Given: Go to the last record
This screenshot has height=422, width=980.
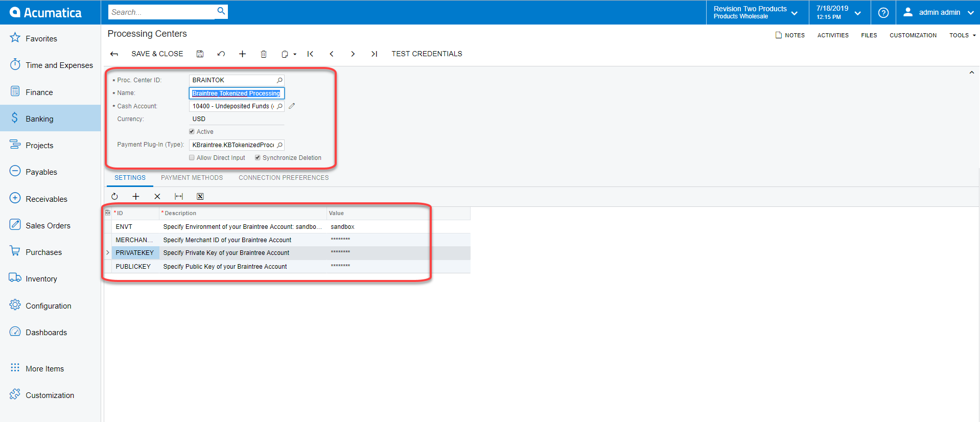Looking at the screenshot, I should pos(374,54).
